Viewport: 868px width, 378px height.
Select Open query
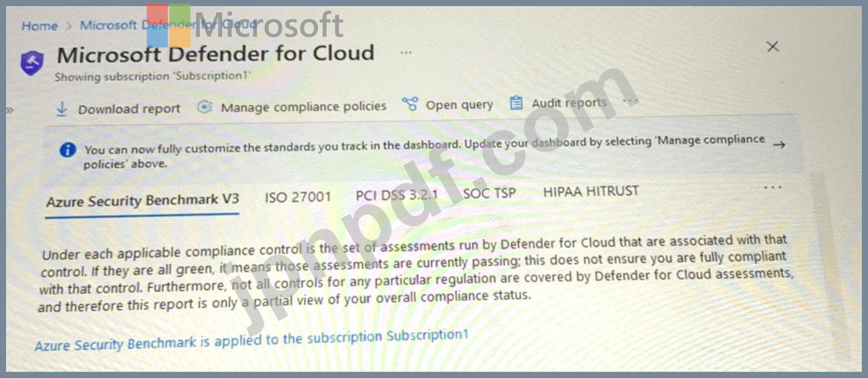459,105
